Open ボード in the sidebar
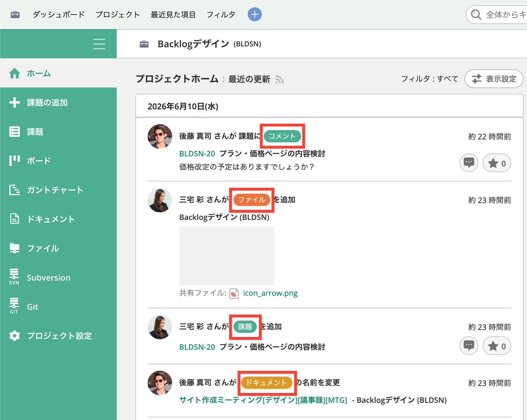This screenshot has width=527, height=420. (x=58, y=161)
